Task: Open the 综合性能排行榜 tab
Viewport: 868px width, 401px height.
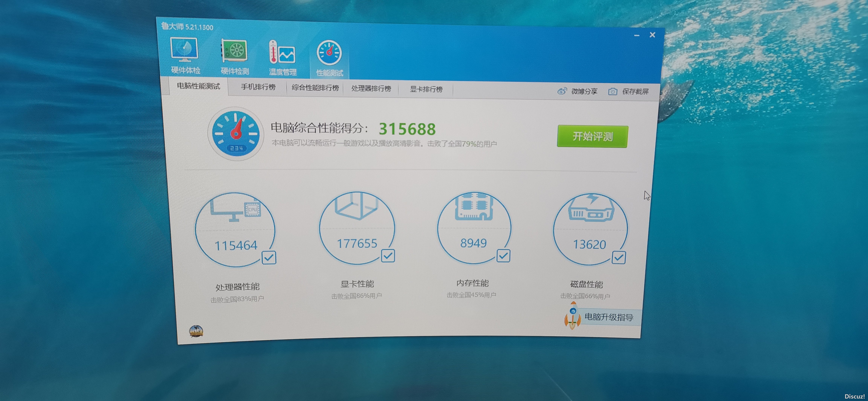Action: pos(315,88)
